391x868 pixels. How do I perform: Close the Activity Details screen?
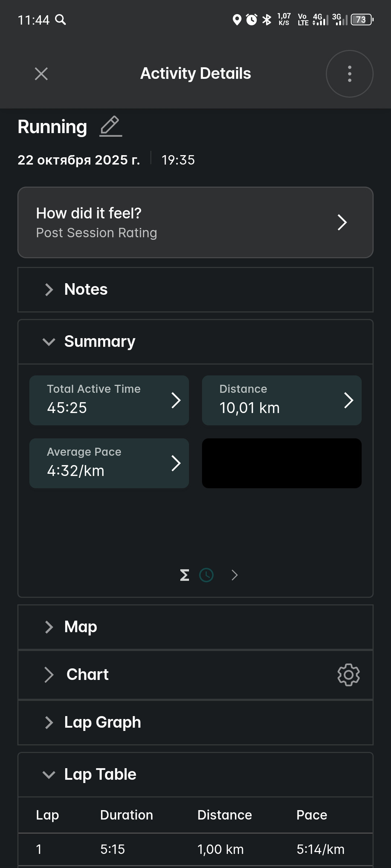pyautogui.click(x=41, y=74)
